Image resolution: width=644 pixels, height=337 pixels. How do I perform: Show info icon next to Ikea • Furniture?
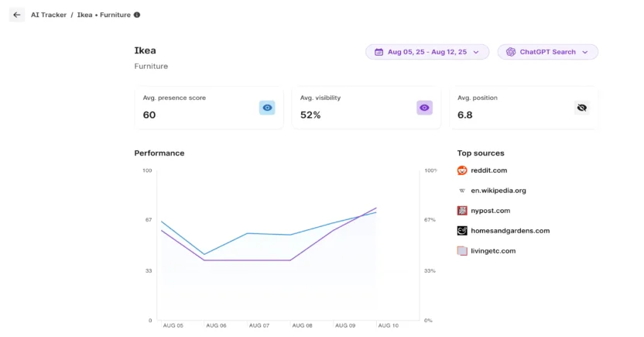137,15
